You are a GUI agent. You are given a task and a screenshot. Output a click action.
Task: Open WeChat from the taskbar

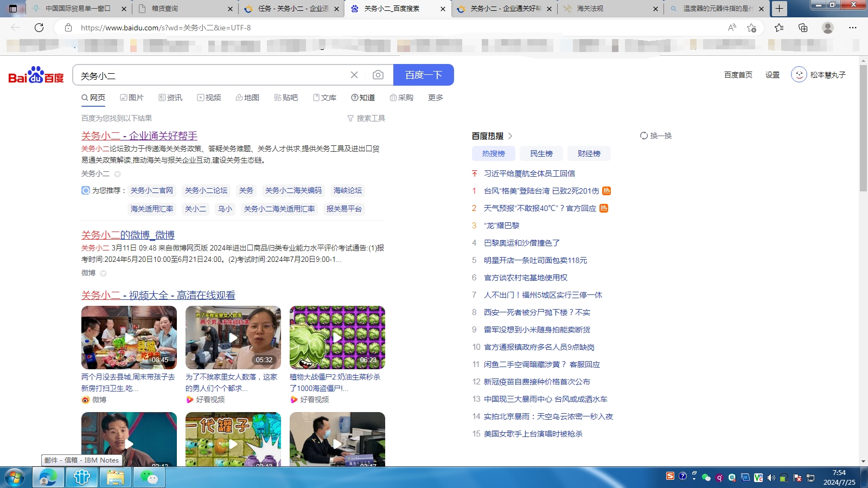point(149,478)
